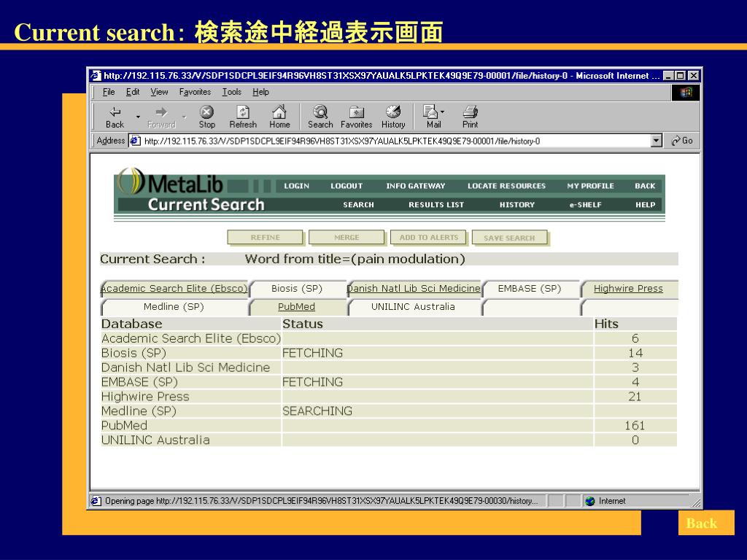747x560 pixels.
Task: Click the Print toolbar icon
Action: click(471, 112)
